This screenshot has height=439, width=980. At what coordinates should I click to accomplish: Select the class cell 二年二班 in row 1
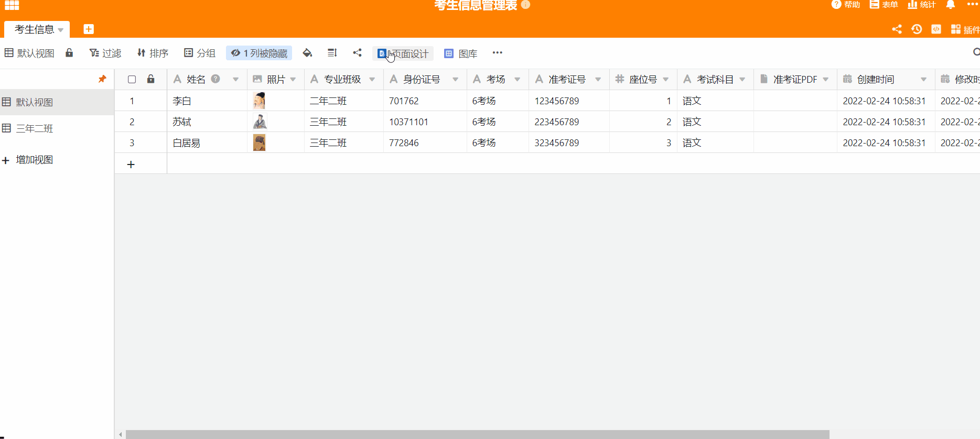[344, 101]
